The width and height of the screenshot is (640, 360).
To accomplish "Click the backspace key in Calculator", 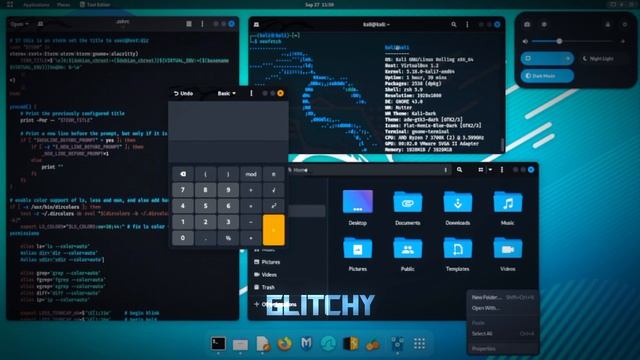I will point(183,174).
